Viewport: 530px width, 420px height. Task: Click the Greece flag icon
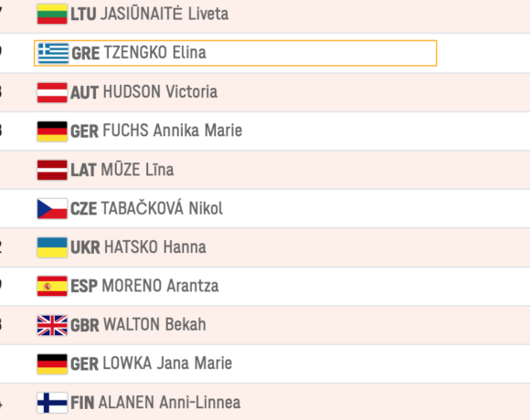click(x=53, y=53)
